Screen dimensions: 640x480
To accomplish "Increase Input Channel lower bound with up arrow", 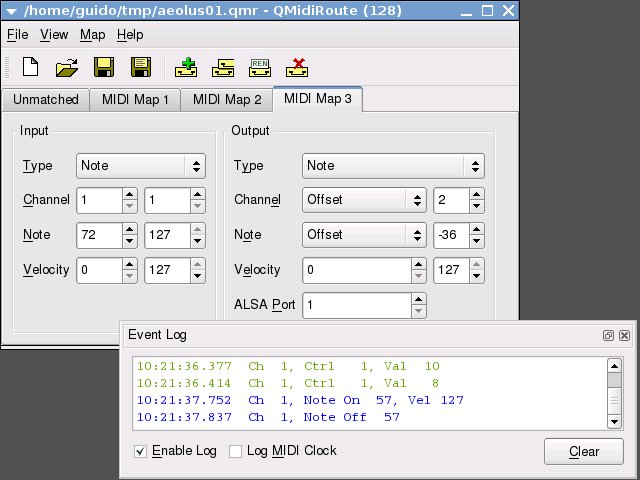I will pos(130,194).
